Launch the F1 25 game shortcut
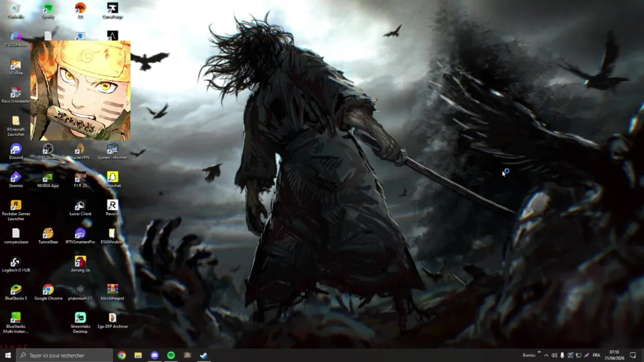 [x=80, y=180]
